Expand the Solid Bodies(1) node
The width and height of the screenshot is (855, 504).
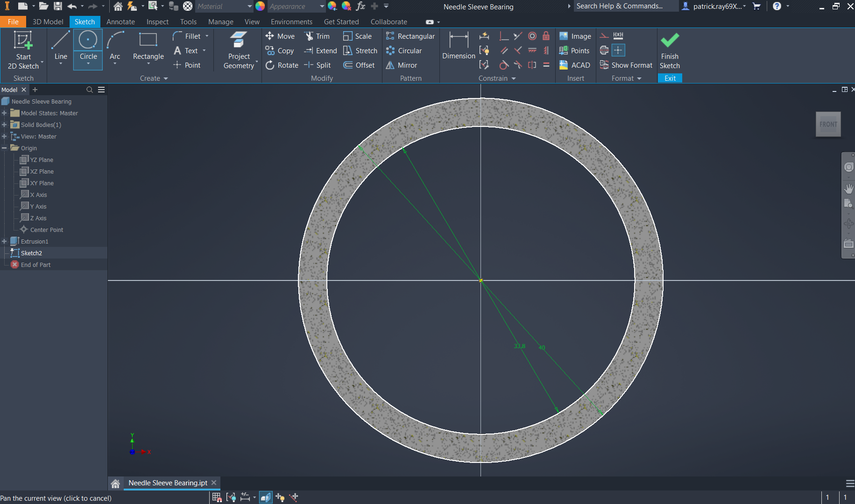(4, 125)
